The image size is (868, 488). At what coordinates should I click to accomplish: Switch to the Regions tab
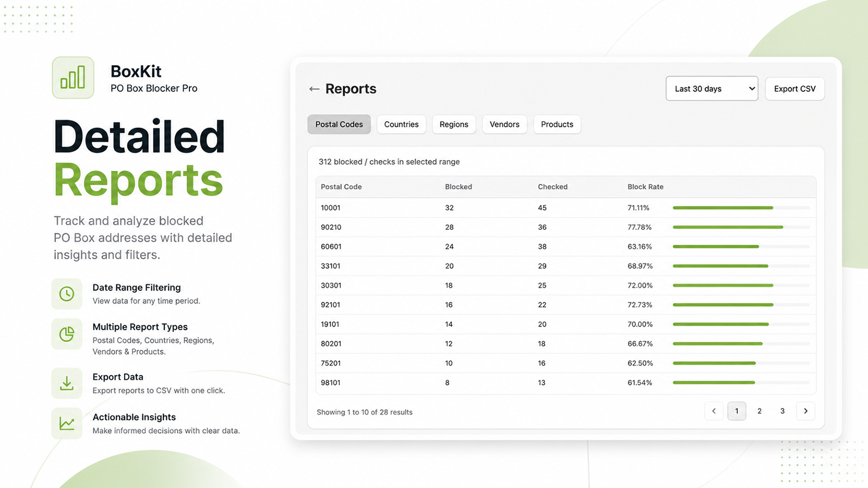coord(454,124)
